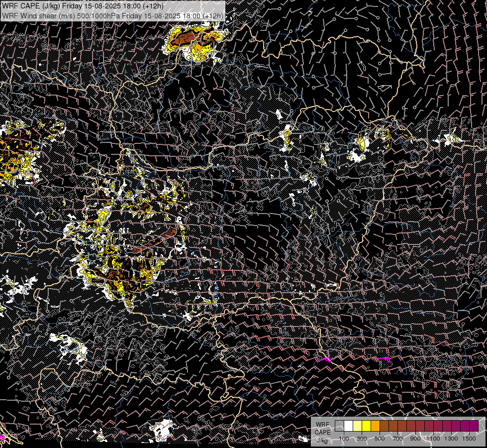Choose the orange 400–500 legend swatch

tap(375, 426)
